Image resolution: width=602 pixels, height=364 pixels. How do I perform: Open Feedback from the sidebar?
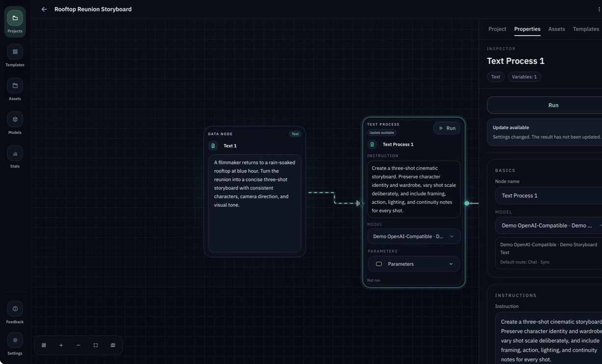pos(15,312)
